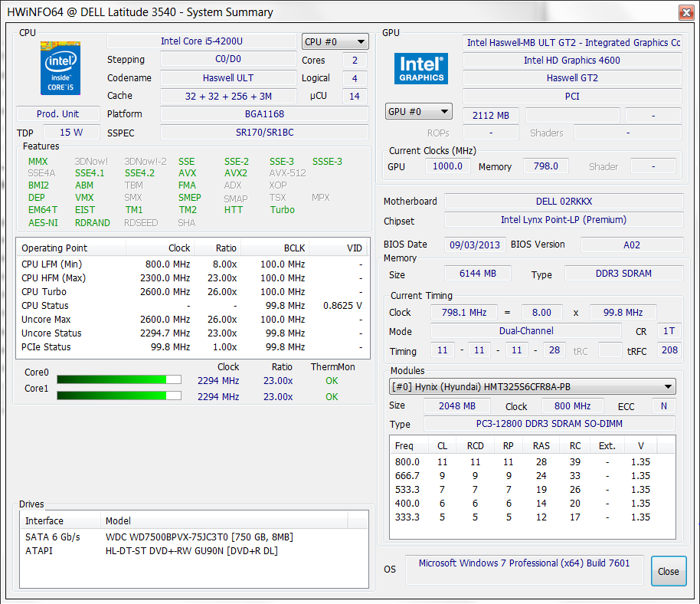Click the BIOS date 09/03/2013
The height and width of the screenshot is (604, 700).
(475, 245)
